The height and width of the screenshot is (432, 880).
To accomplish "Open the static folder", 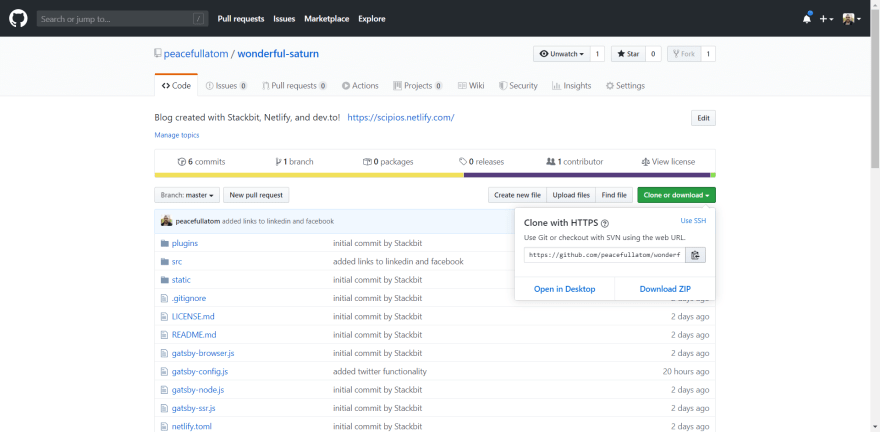I will coord(181,280).
